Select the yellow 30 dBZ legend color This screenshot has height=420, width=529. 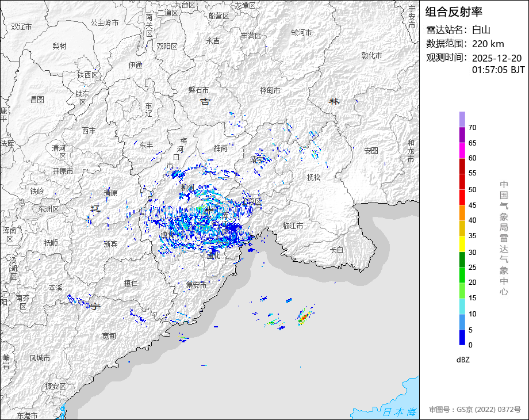462,244
